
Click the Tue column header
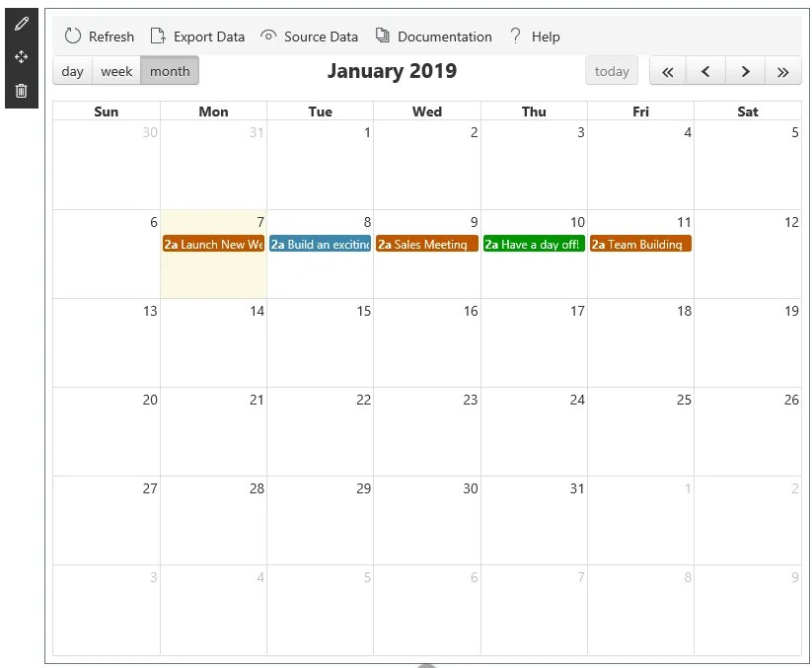point(320,111)
